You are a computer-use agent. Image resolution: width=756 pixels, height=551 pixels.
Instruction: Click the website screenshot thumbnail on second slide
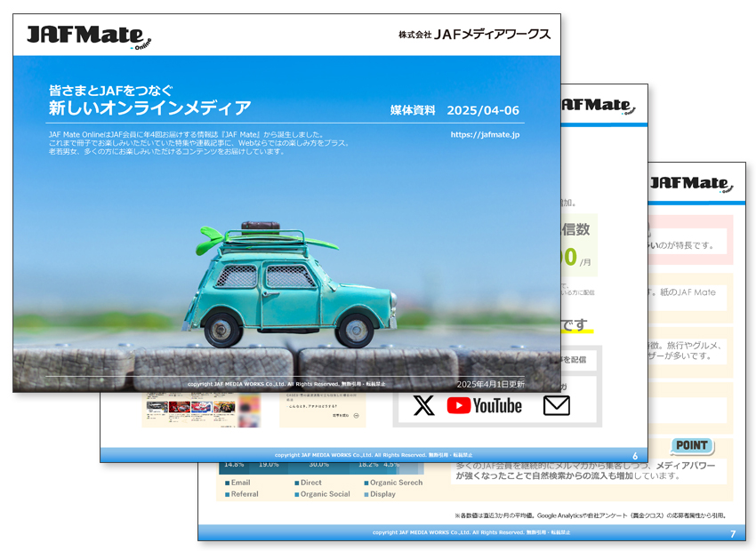201,410
